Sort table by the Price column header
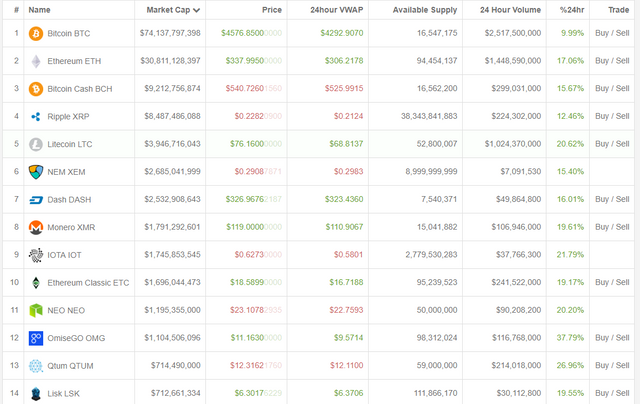This screenshot has height=404, width=640. [272, 10]
